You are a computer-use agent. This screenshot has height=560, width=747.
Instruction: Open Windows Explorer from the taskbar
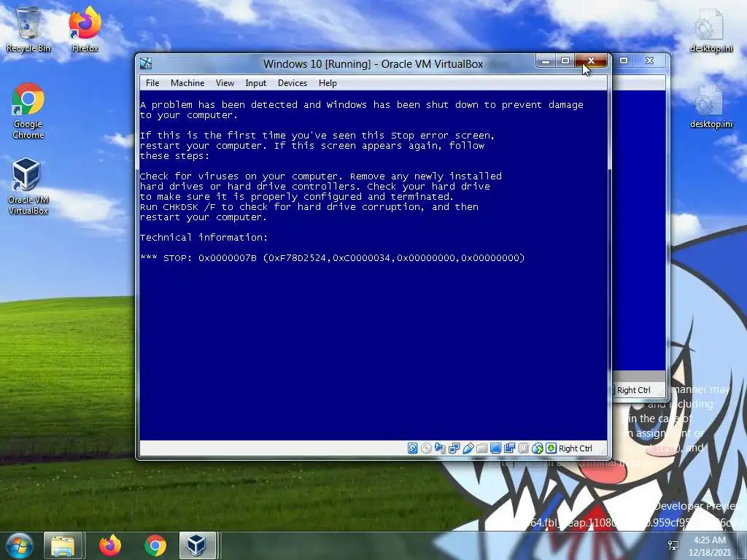[x=63, y=545]
